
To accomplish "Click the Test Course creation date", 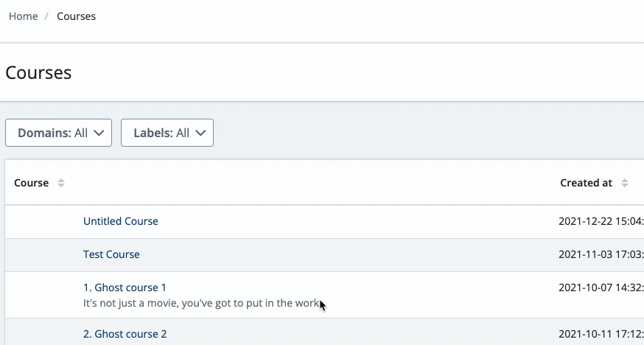I will (601, 254).
